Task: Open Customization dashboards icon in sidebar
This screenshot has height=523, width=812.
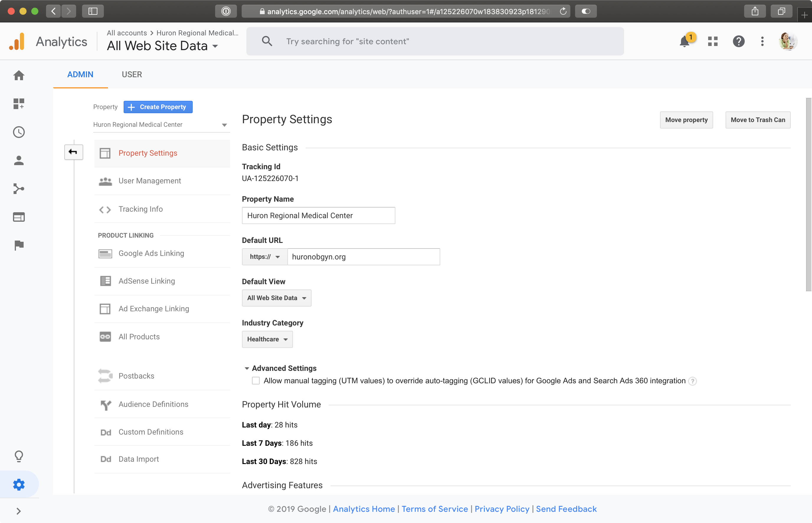Action: tap(19, 103)
